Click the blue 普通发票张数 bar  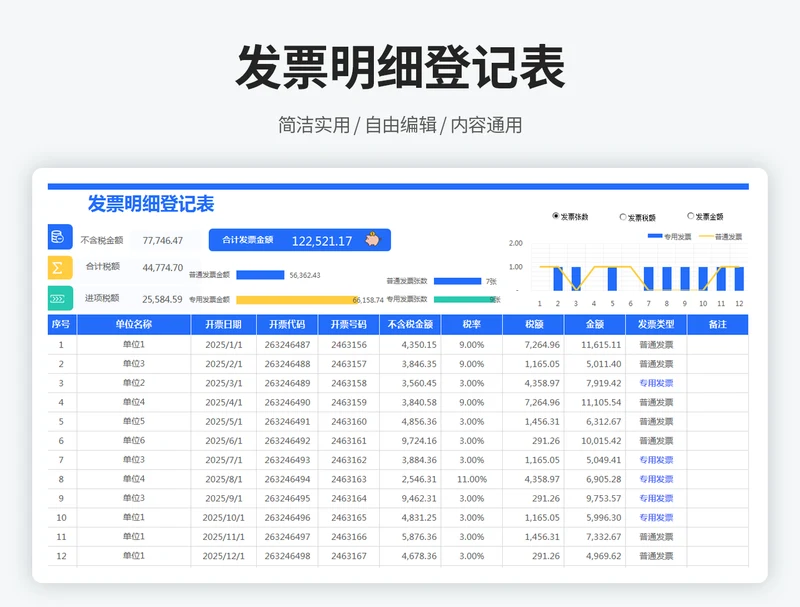(458, 281)
